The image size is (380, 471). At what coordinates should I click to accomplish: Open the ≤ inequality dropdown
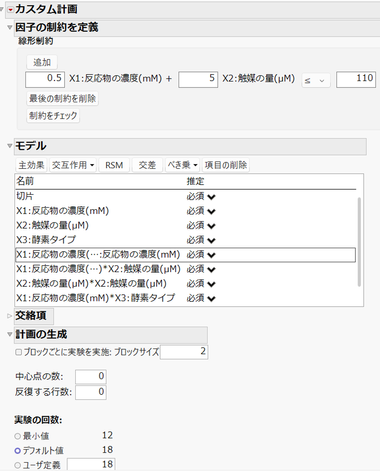click(316, 81)
